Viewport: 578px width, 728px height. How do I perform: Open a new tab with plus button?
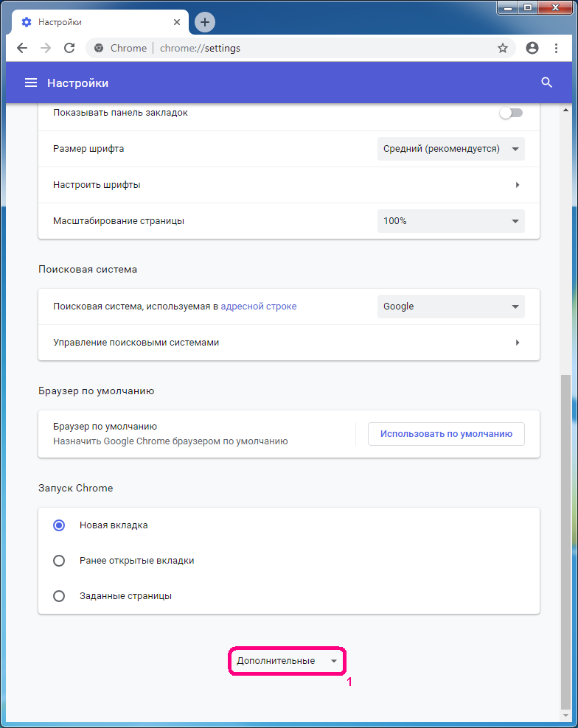click(x=205, y=22)
